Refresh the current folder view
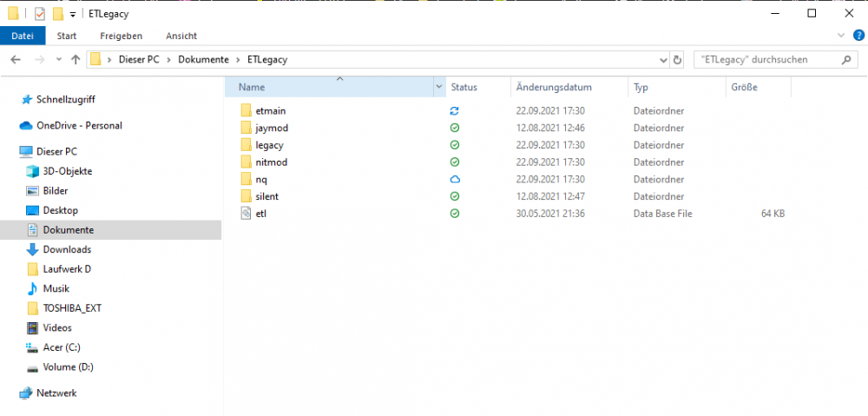This screenshot has height=416, width=868. pyautogui.click(x=677, y=60)
